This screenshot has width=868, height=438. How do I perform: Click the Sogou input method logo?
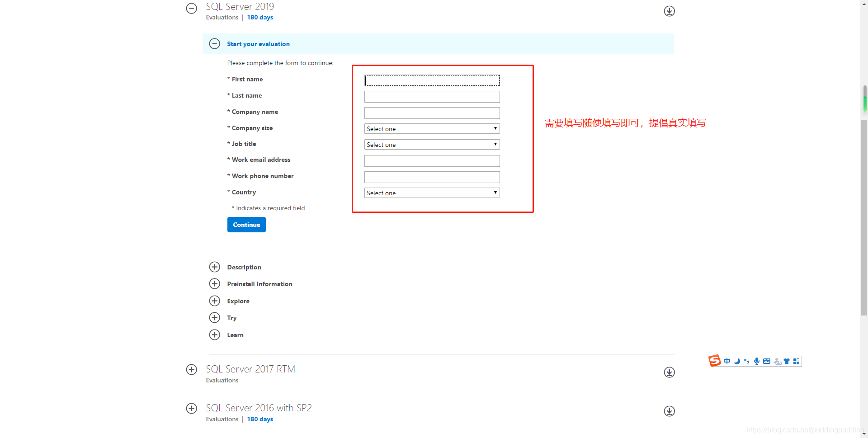pyautogui.click(x=714, y=361)
